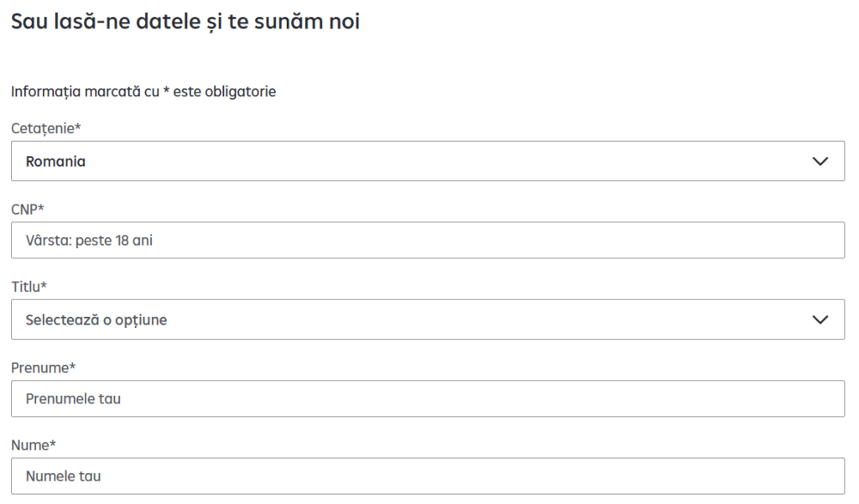Click the heading "Sau lasă-ne datele"
Viewport: 859px width, 504px height.
[185, 23]
